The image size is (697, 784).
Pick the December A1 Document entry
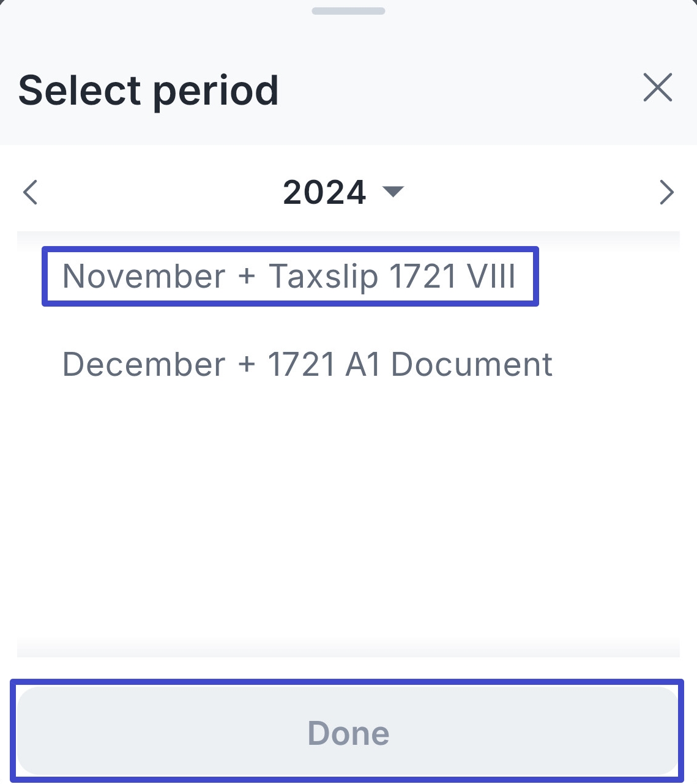(x=307, y=365)
